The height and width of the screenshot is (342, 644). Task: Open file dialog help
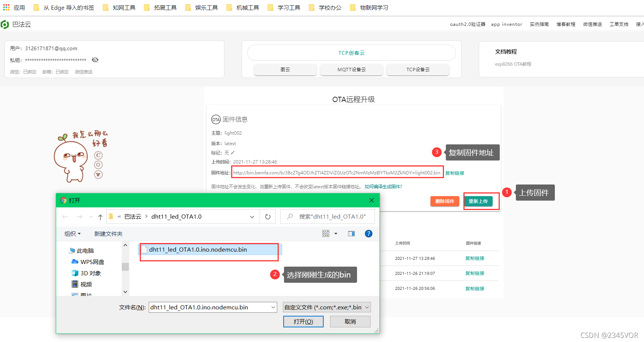369,234
